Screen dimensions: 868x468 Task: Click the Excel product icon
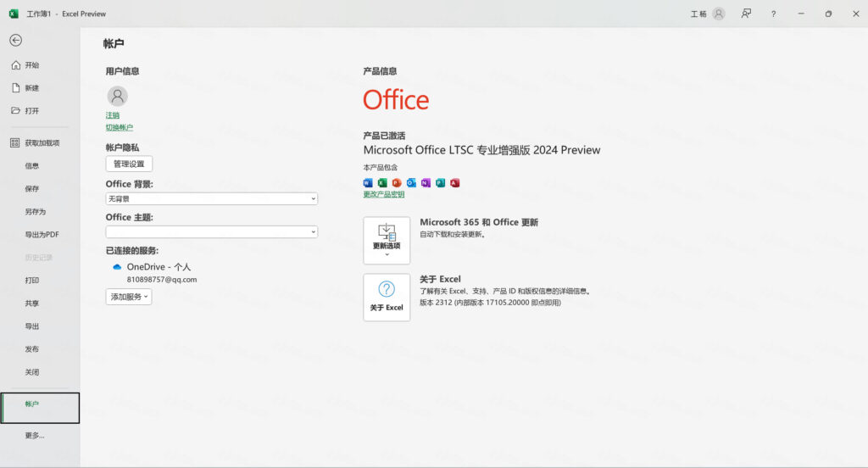coord(382,183)
